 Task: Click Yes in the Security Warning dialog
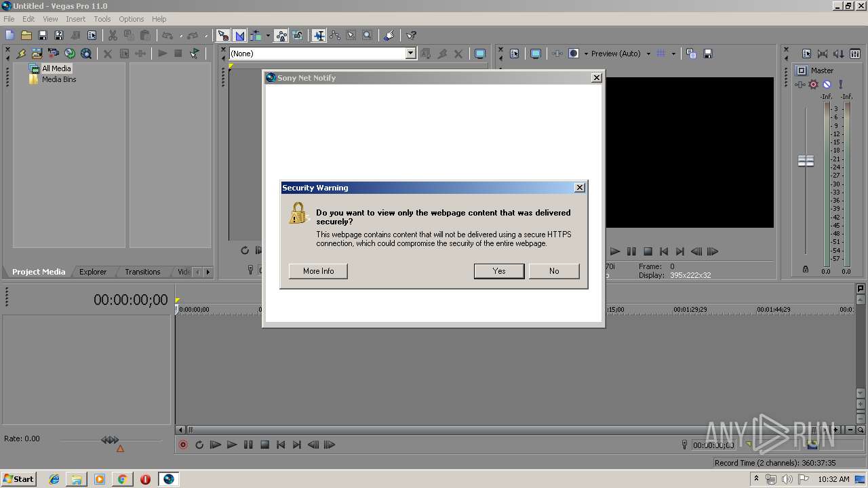499,271
